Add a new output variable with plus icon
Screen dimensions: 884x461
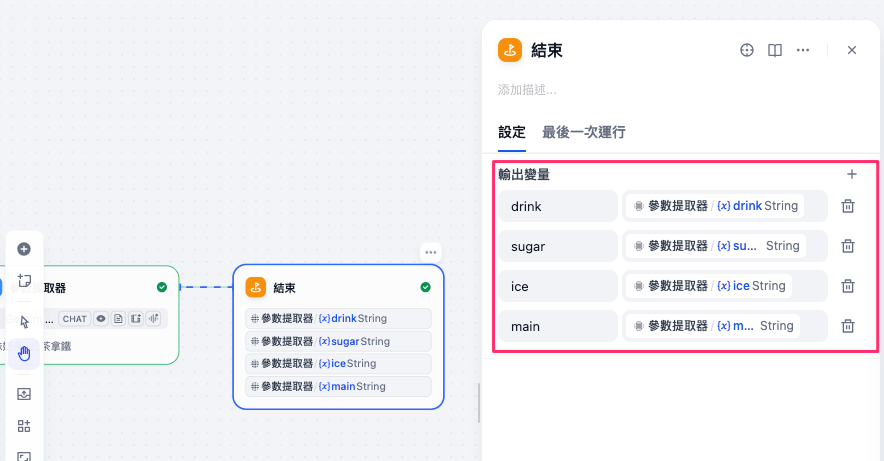point(852,174)
